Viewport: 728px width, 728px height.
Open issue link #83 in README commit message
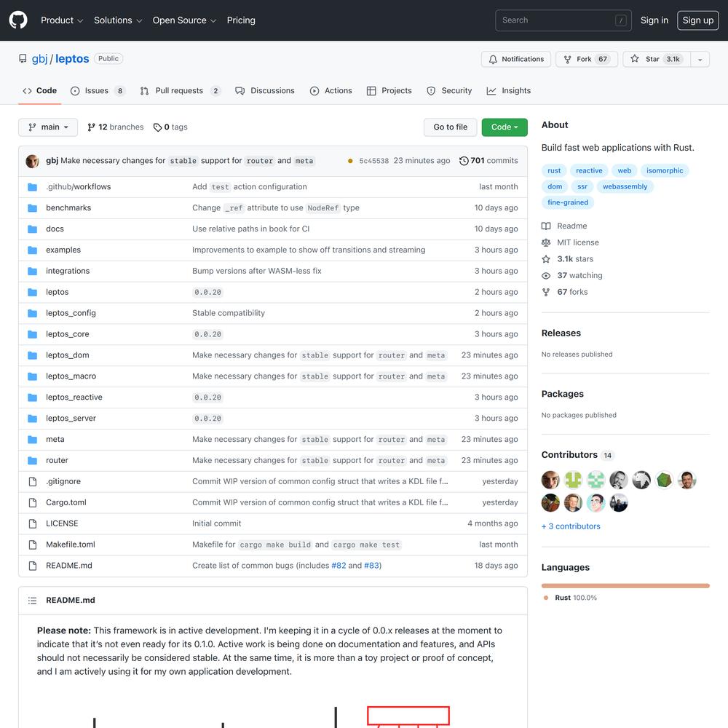[x=371, y=566]
